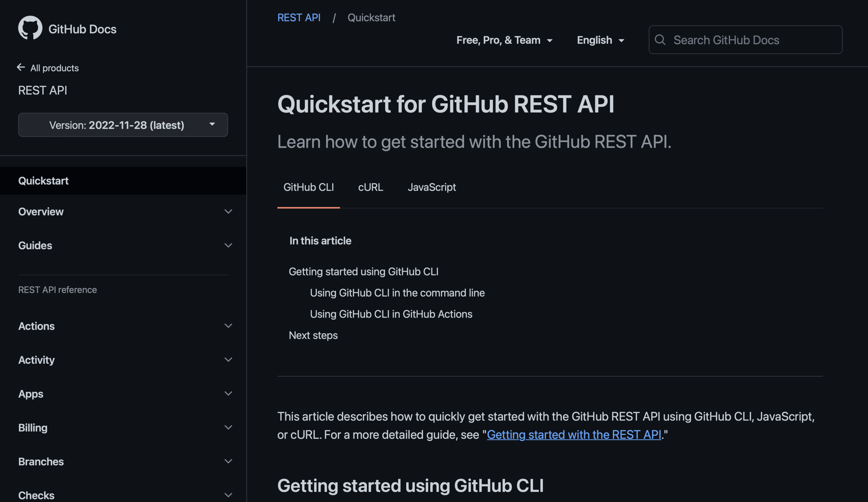Expand the Activity reference chevron
Image resolution: width=868 pixels, height=502 pixels.
[228, 360]
